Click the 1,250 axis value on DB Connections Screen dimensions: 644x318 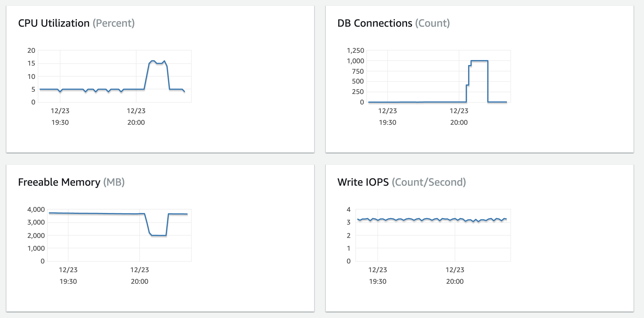356,50
